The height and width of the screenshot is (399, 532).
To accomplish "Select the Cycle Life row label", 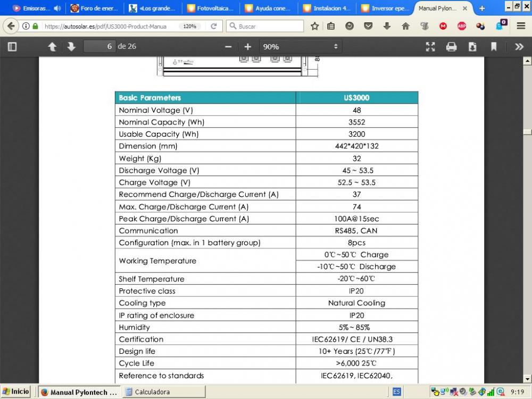I will (x=136, y=363).
